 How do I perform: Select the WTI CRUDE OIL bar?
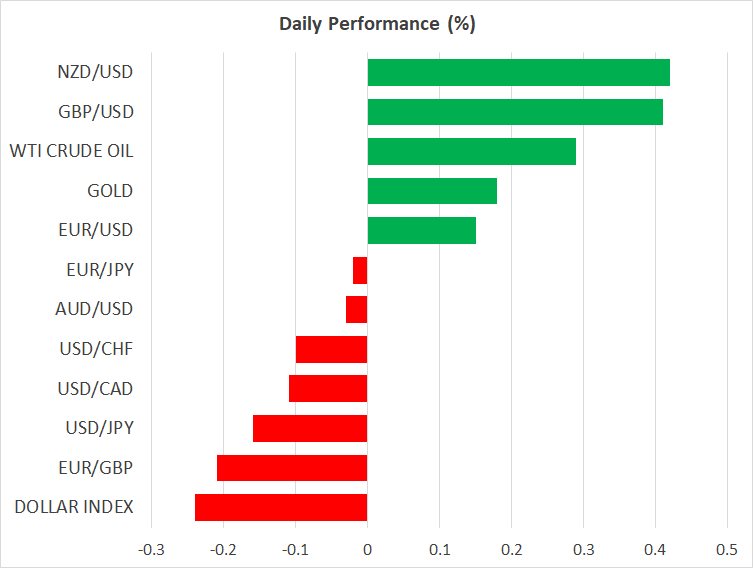(x=471, y=151)
